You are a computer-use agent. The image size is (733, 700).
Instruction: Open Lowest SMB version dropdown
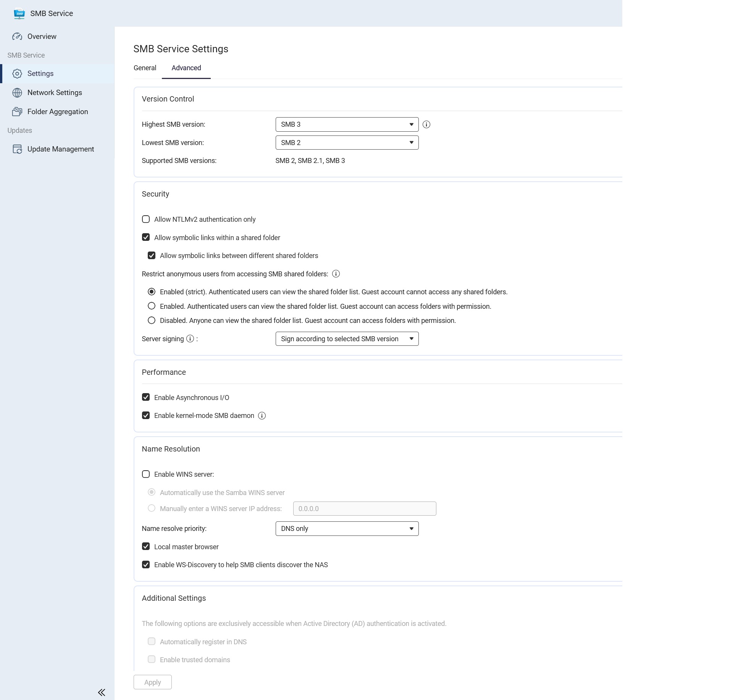pos(347,143)
